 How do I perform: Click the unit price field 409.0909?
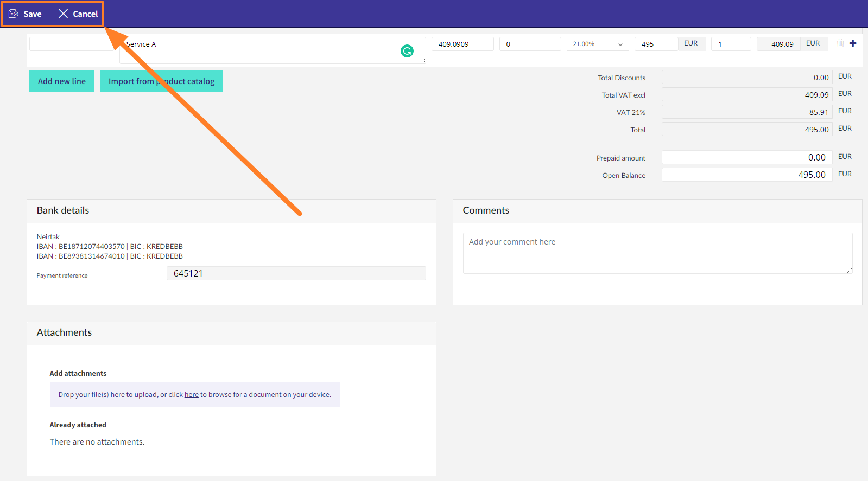point(462,44)
